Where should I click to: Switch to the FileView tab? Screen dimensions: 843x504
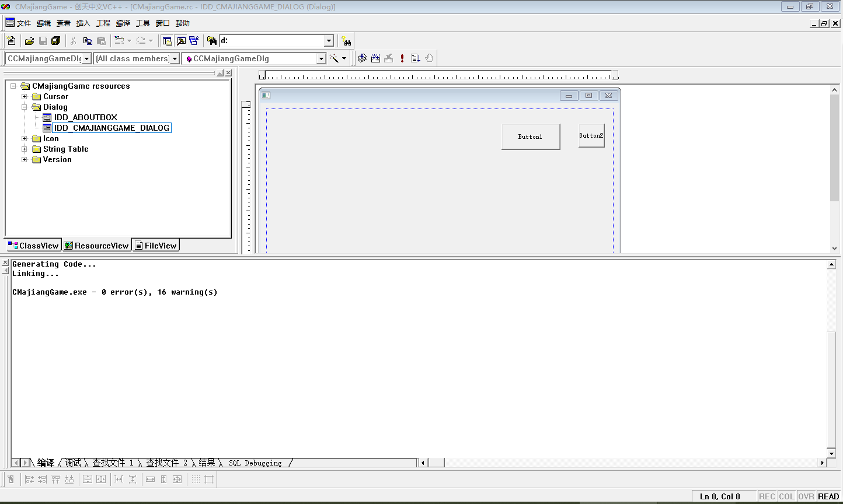(155, 246)
